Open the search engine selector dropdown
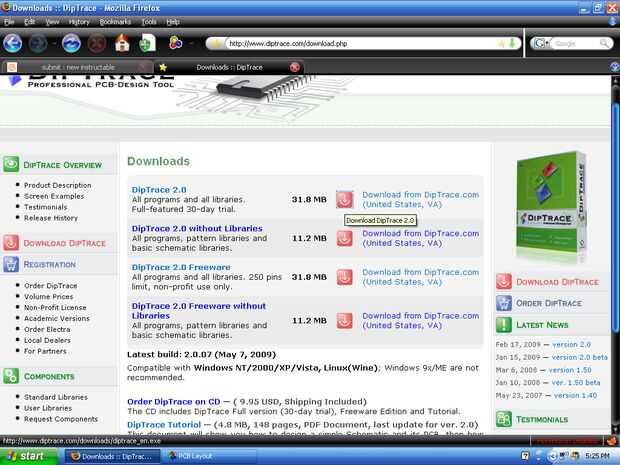620x465 pixels. (541, 43)
